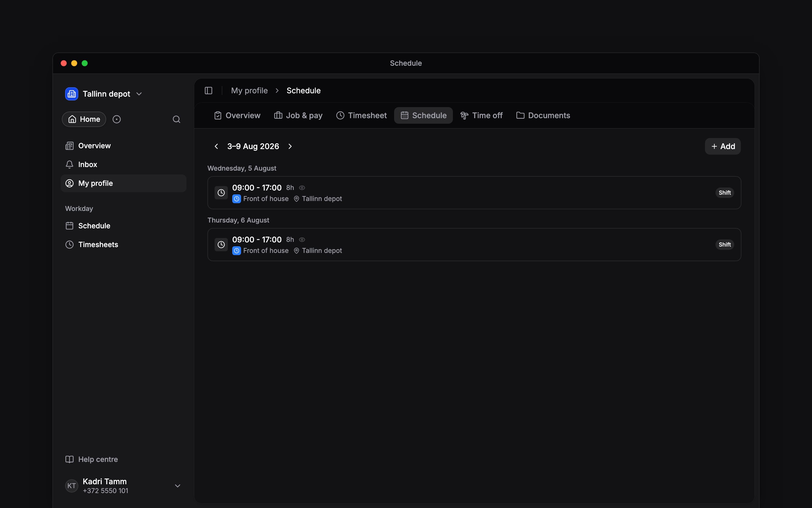Click the Wednesday, 5 August heading
The image size is (812, 508).
click(x=242, y=168)
